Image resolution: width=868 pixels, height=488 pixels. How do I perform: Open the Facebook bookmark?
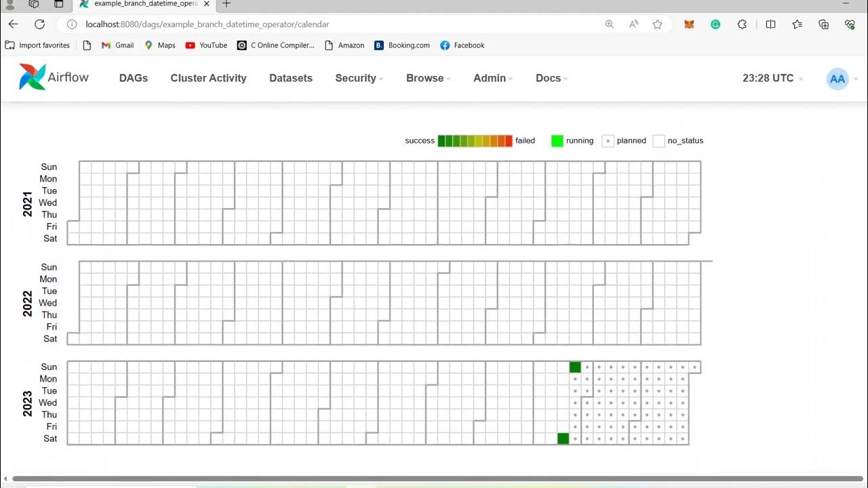[x=462, y=45]
